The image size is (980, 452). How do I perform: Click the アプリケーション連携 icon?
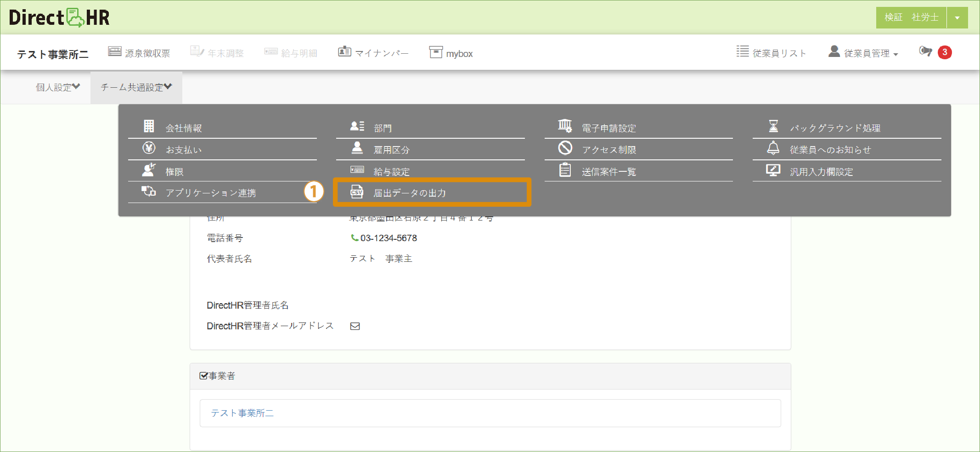149,191
